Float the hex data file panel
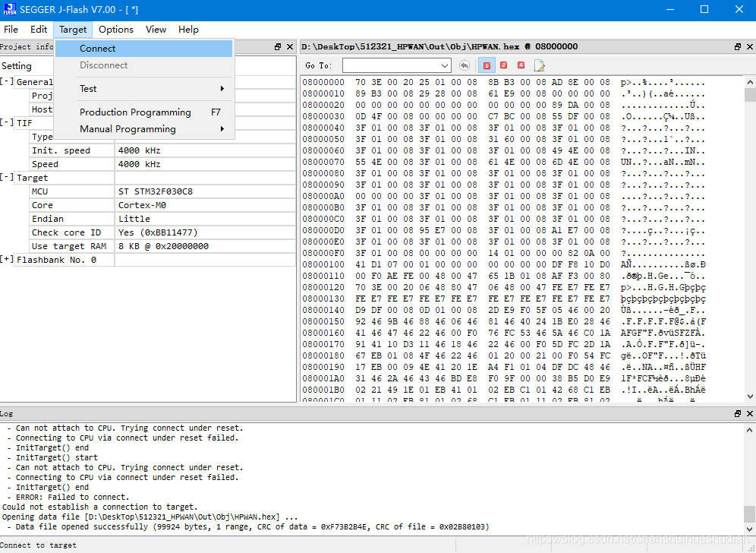Screen dimensions: 756x553 pyautogui.click(x=738, y=47)
